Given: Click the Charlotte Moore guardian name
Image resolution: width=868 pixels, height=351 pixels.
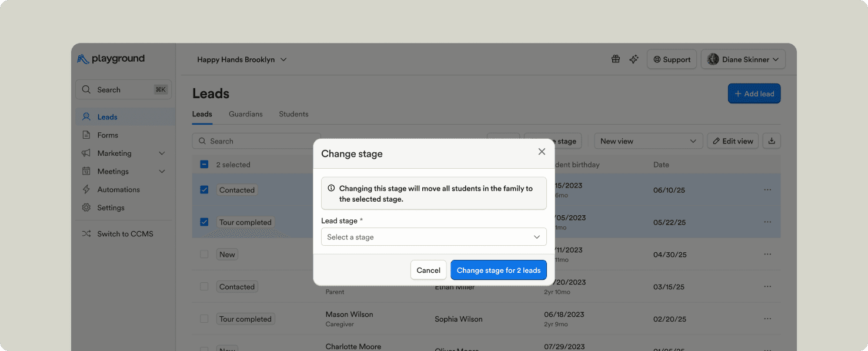Looking at the screenshot, I should tap(353, 347).
